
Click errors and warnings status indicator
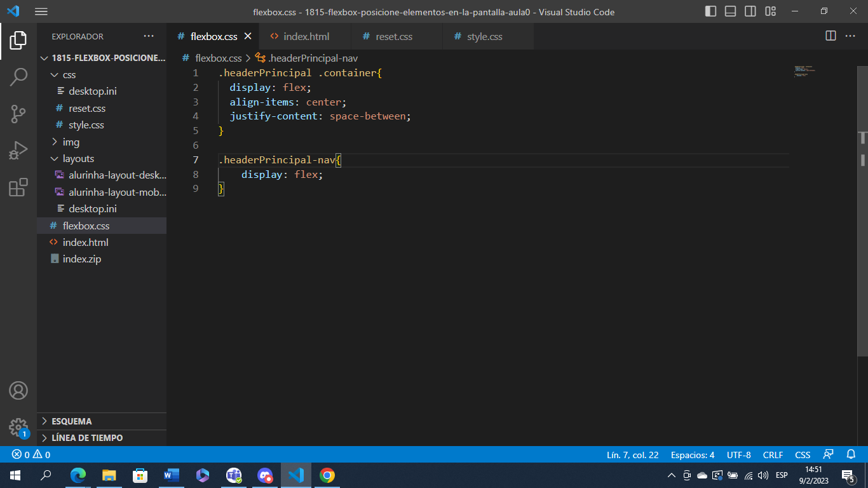(31, 455)
